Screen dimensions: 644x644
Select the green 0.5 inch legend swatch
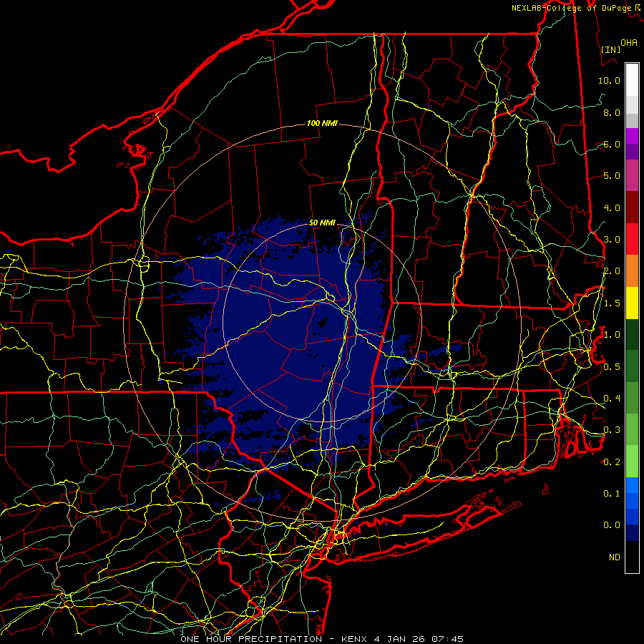[632, 366]
